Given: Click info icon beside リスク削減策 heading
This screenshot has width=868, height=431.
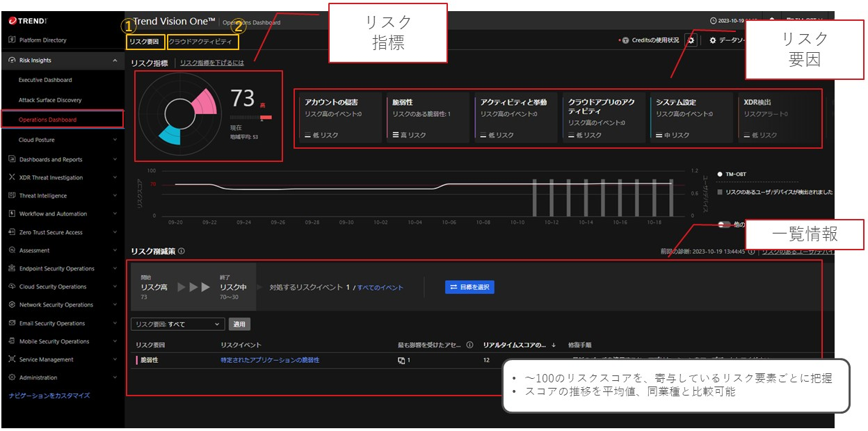Looking at the screenshot, I should [182, 252].
